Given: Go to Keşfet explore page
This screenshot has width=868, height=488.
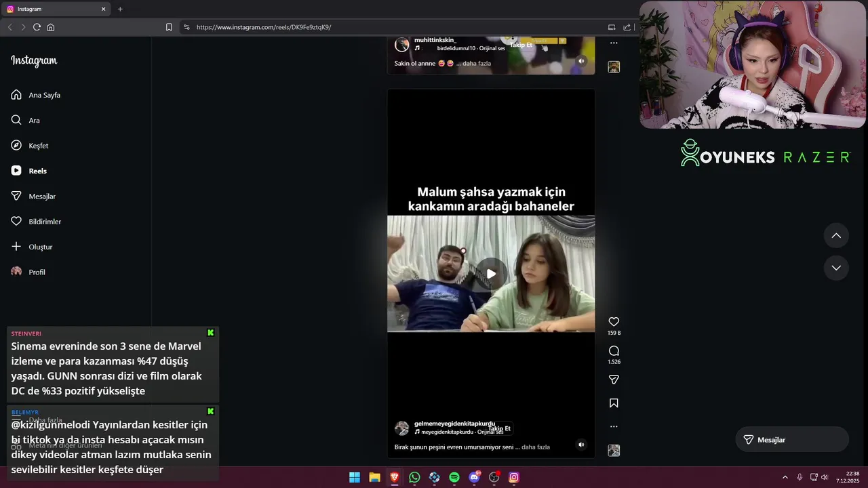Looking at the screenshot, I should click(30, 146).
